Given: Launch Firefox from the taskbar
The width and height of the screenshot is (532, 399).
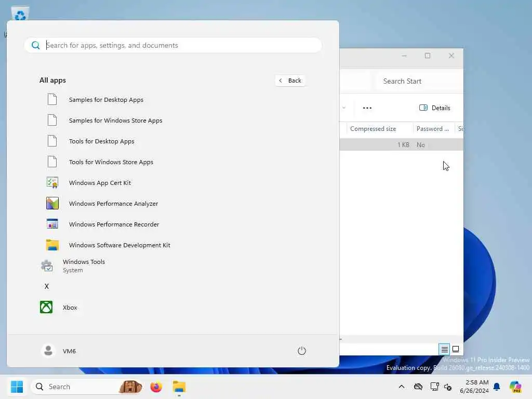Looking at the screenshot, I should (x=156, y=387).
